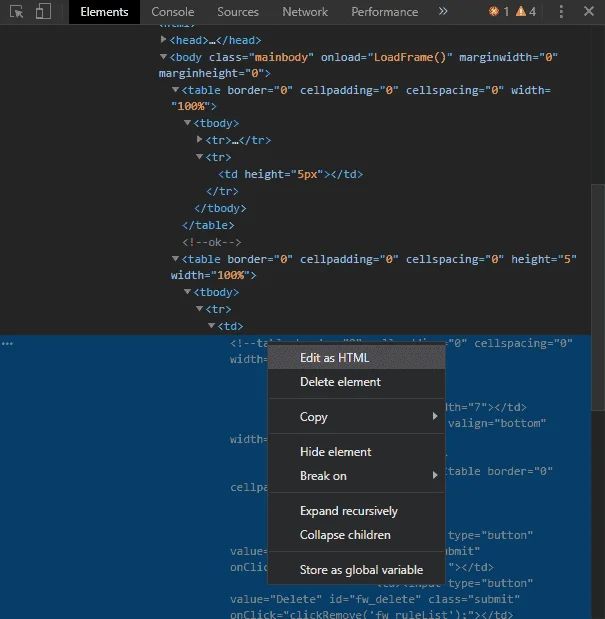This screenshot has width=605, height=619.
Task: Collapse the first tbody node
Action: click(x=187, y=123)
